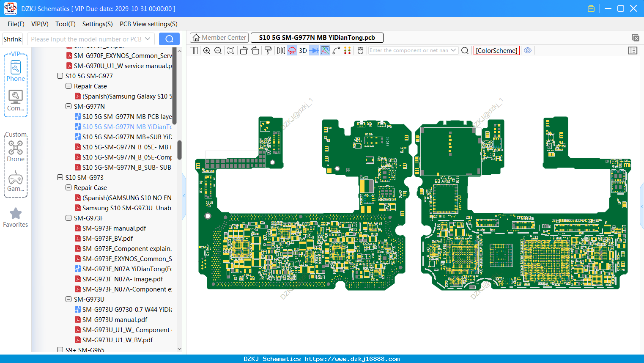
Task: Click the mirror flip board icon
Action: (281, 50)
